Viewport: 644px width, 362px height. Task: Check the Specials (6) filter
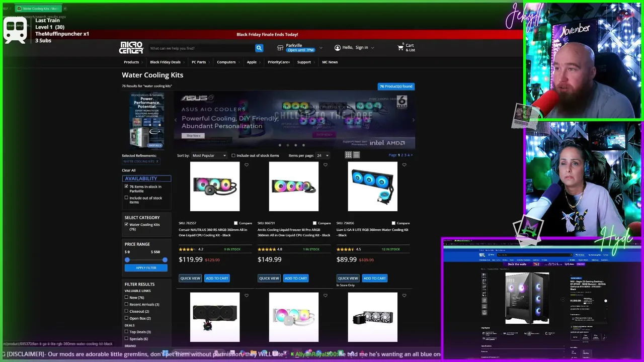coord(126,338)
